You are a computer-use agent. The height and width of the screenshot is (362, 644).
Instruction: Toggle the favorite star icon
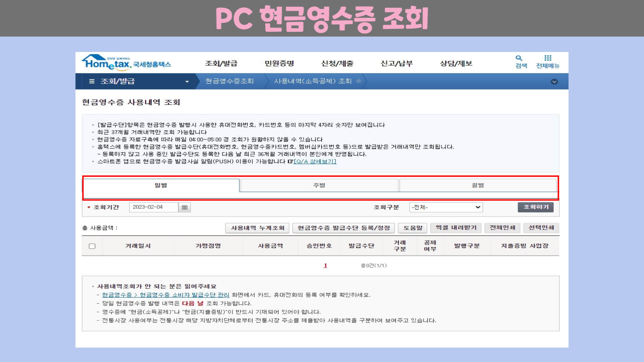point(359,81)
